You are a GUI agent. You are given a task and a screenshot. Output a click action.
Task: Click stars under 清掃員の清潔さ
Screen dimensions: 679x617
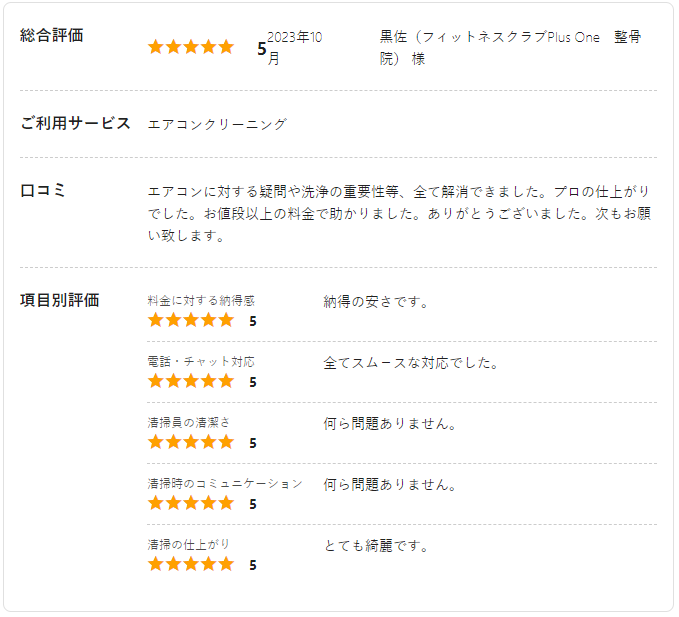190,443
